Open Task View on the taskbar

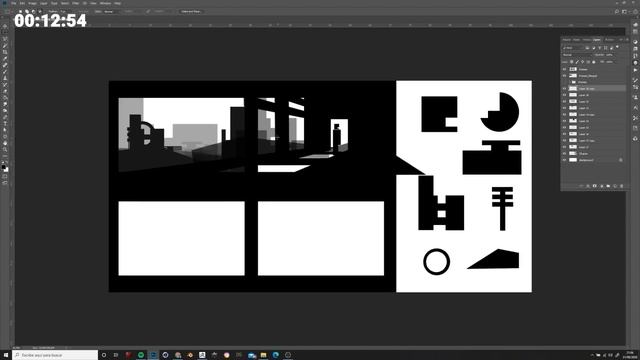click(116, 355)
